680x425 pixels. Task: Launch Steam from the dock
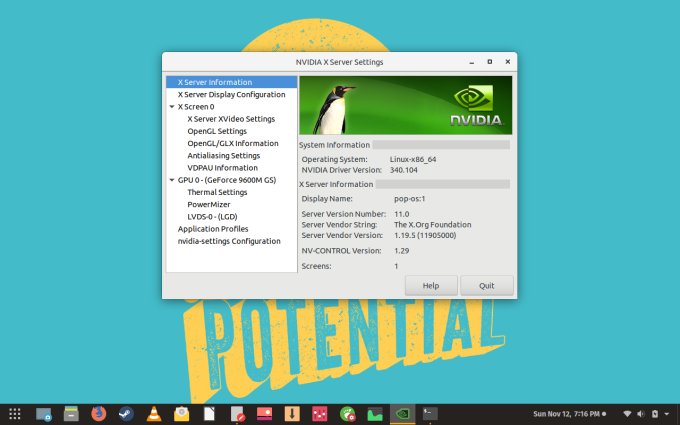126,414
